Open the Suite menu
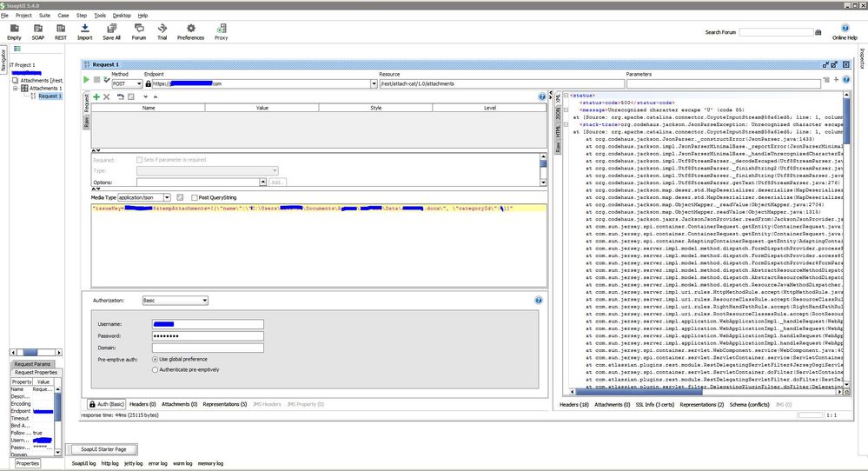Viewport: 868px width, 471px height. 44,16
